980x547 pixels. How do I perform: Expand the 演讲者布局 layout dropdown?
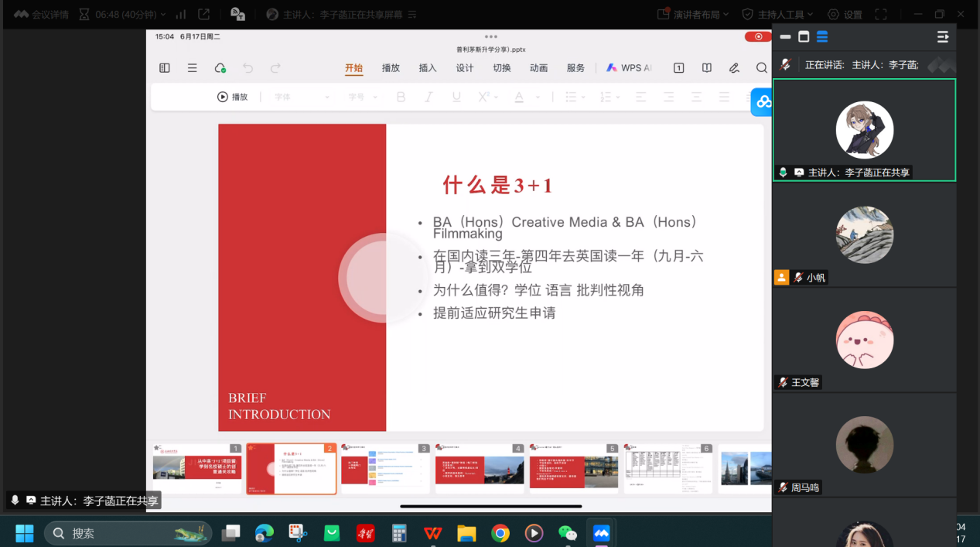(x=693, y=14)
